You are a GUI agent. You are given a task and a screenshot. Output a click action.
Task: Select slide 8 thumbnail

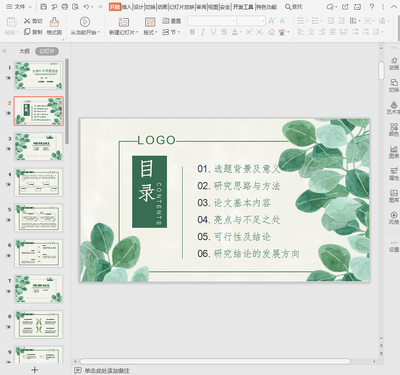(x=38, y=324)
